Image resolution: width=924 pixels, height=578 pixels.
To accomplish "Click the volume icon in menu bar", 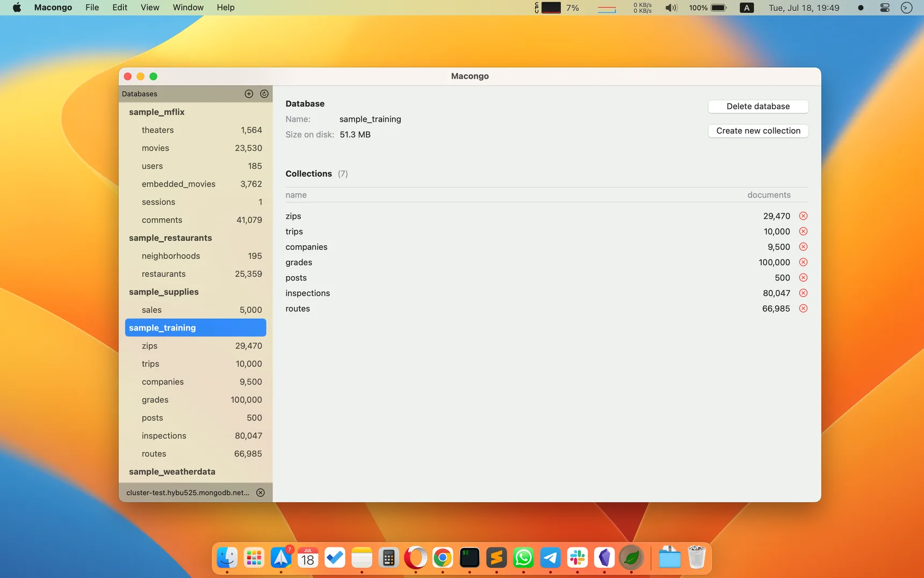I will click(x=671, y=8).
